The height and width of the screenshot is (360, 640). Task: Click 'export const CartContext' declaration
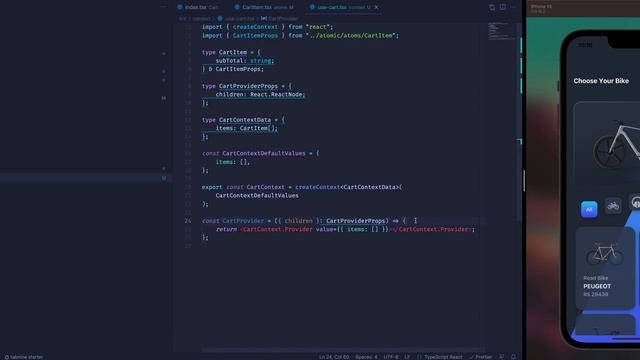click(x=244, y=187)
